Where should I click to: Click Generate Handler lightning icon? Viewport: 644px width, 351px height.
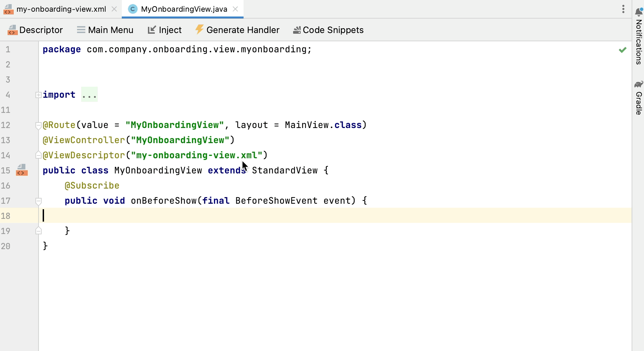[199, 30]
